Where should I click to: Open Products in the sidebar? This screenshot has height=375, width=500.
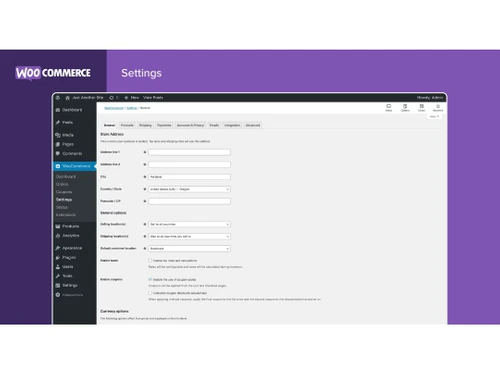67,226
